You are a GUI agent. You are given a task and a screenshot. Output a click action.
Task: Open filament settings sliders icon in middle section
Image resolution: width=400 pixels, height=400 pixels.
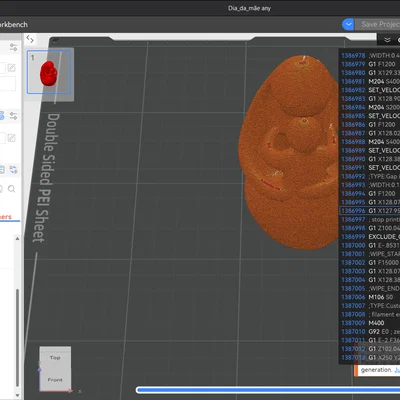pos(13,116)
